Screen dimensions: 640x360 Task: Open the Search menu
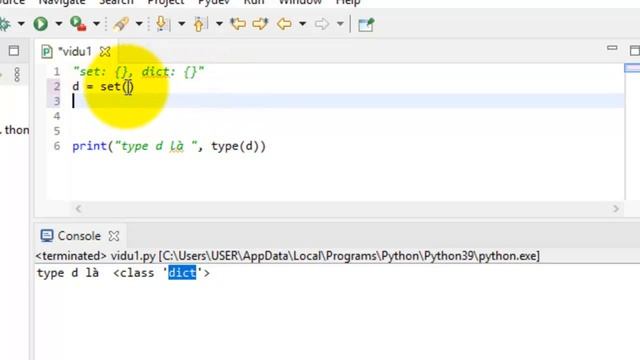click(x=116, y=2)
